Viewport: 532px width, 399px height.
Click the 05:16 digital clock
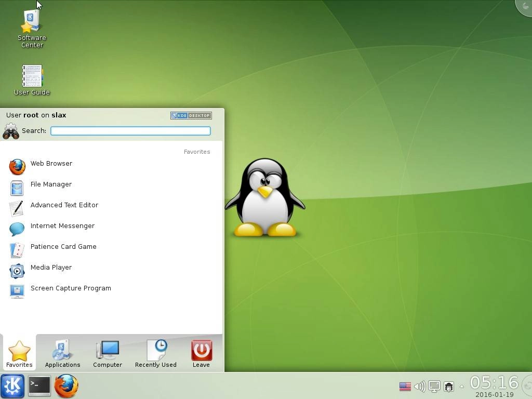click(x=495, y=383)
